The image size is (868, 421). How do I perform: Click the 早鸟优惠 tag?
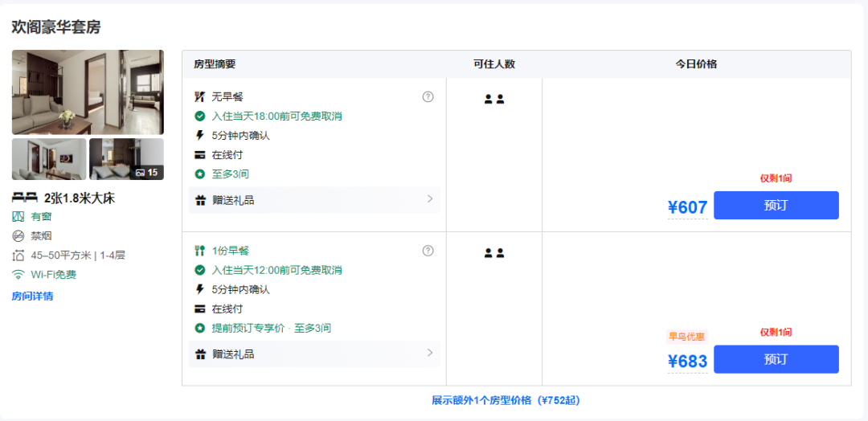click(x=687, y=337)
